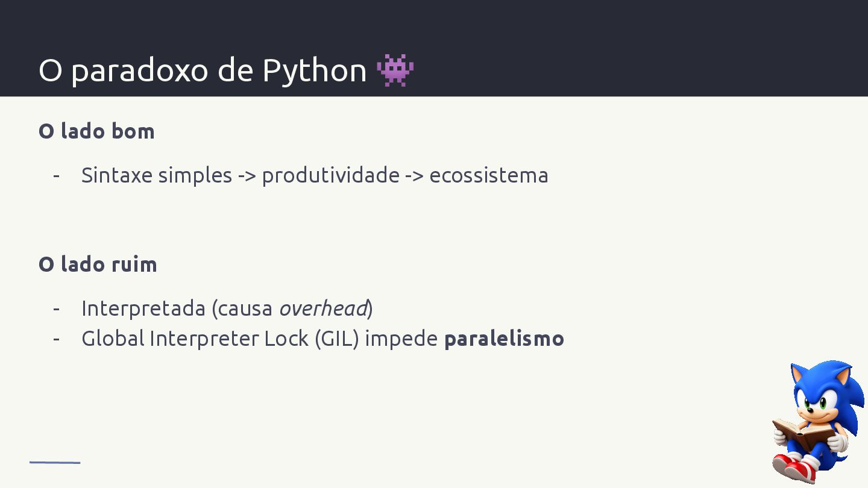Click the purple space invader emoji

click(395, 70)
